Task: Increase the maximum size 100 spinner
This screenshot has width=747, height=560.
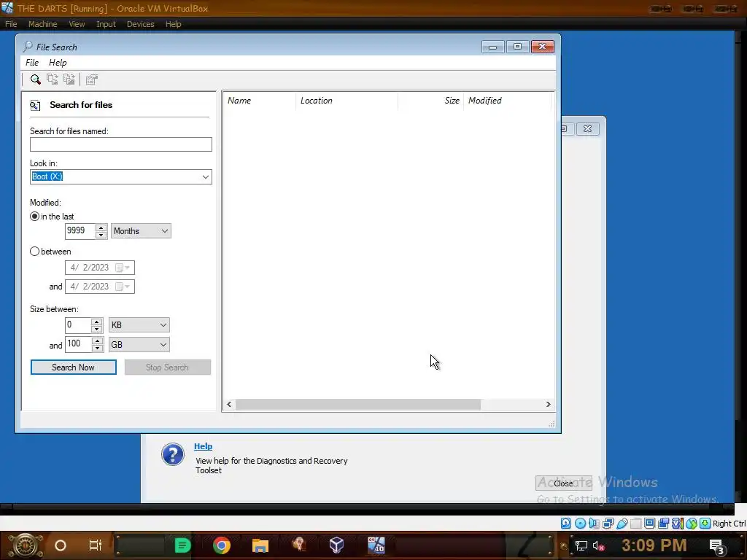Action: tap(97, 341)
